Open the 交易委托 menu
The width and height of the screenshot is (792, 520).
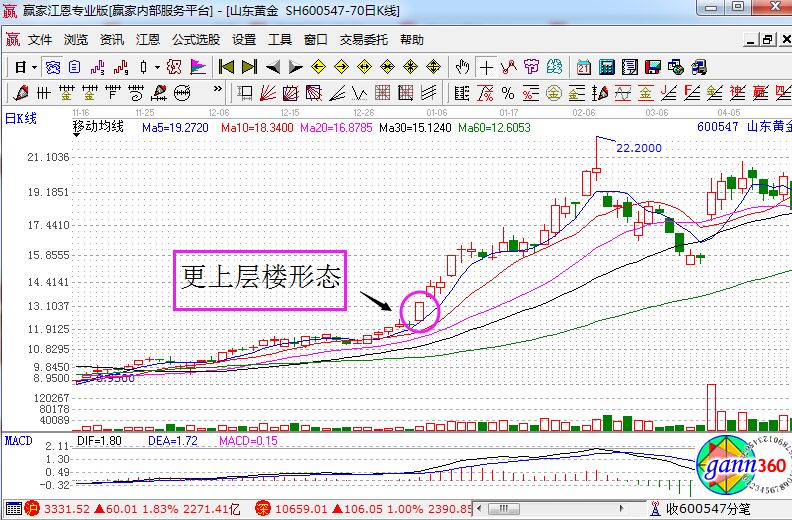click(x=363, y=40)
